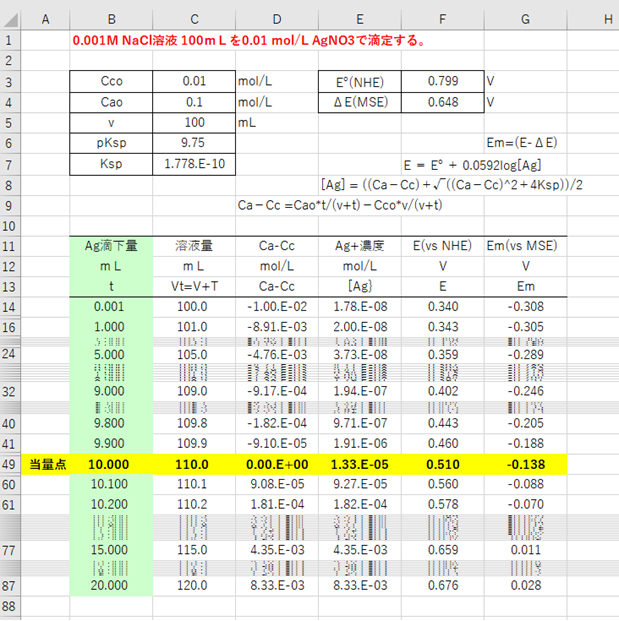Click the 5.000 cell in row 24
This screenshot has width=619, height=621.
(x=111, y=354)
